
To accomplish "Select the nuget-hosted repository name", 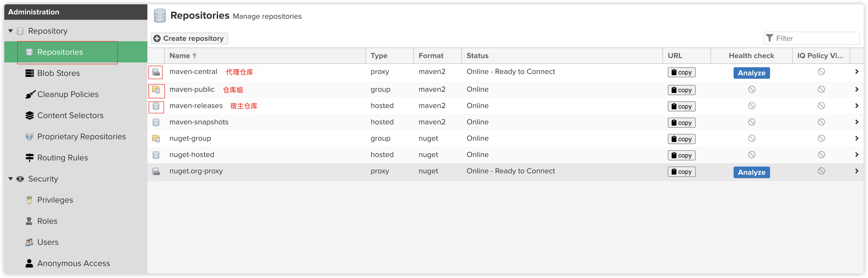I will point(192,155).
